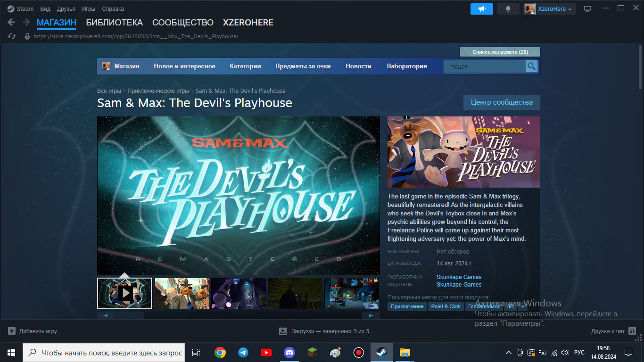The width and height of the screenshot is (644, 362).
Task: Open the downloads tray icon
Action: (283, 331)
